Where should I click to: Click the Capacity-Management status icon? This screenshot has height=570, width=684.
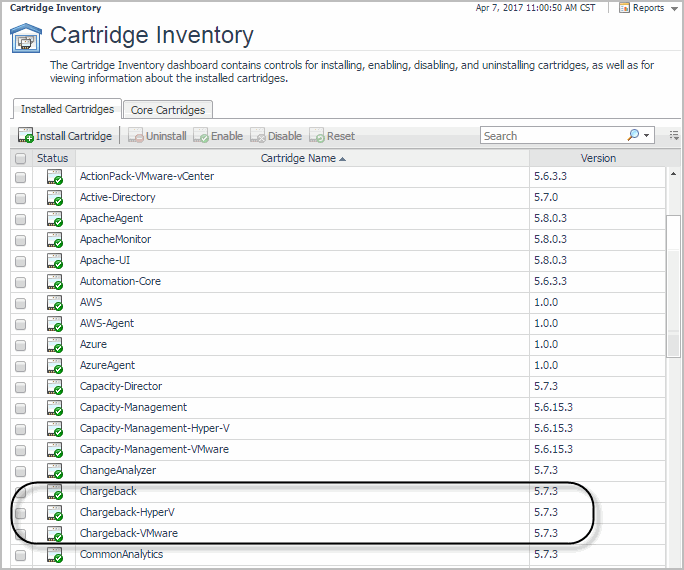[x=55, y=408]
